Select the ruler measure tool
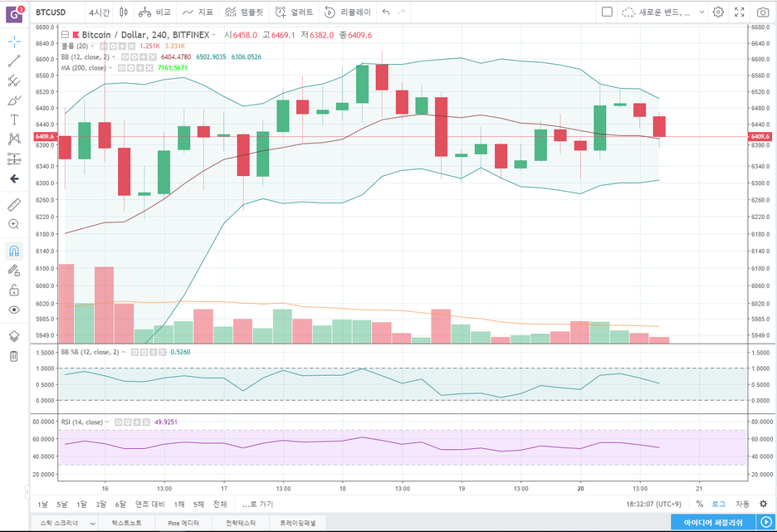Viewport: 777px width, 532px height. pyautogui.click(x=14, y=204)
